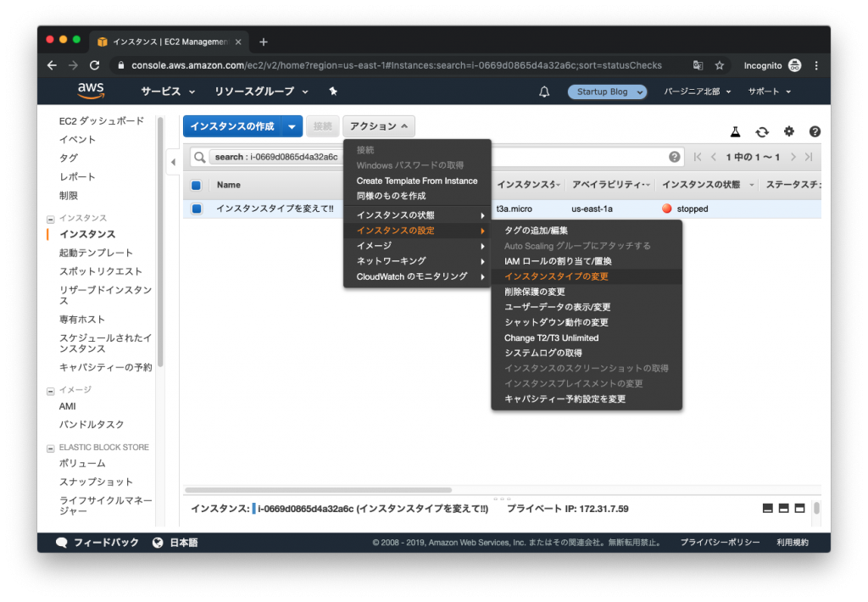Toggle checkbox for インスタンスタイプを変えて!! row
Image resolution: width=868 pixels, height=602 pixels.
pyautogui.click(x=197, y=209)
